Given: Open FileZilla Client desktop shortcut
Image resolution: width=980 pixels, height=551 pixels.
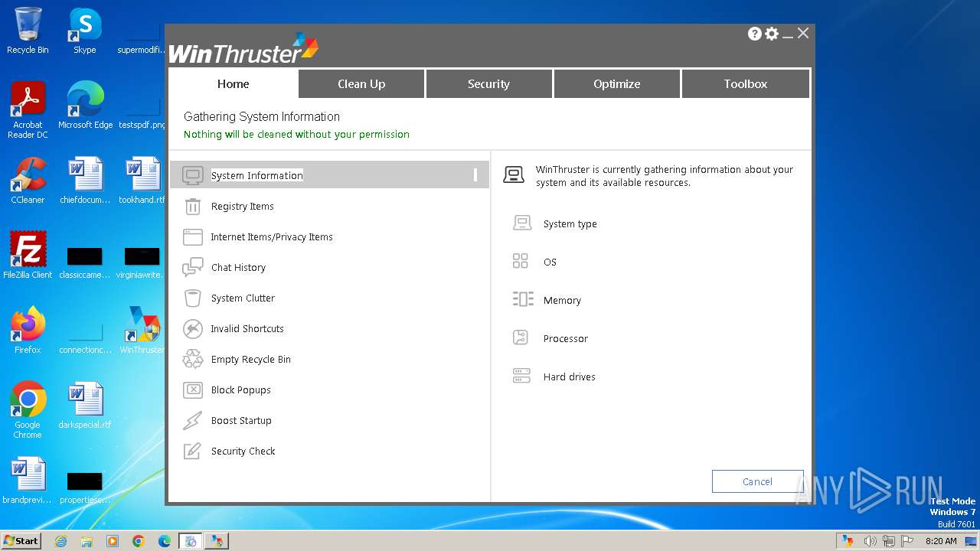Looking at the screenshot, I should point(28,256).
